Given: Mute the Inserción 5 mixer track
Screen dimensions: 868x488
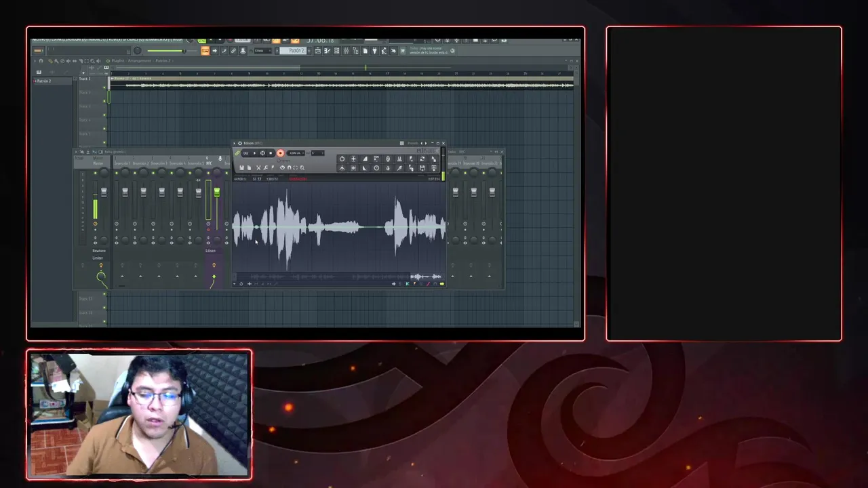Looking at the screenshot, I should (190, 173).
